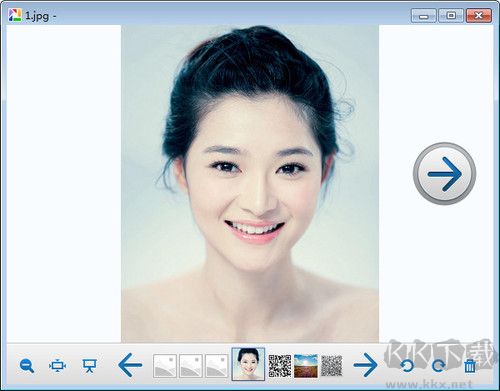
Task: Click the large circular next arrow button
Action: click(x=444, y=173)
